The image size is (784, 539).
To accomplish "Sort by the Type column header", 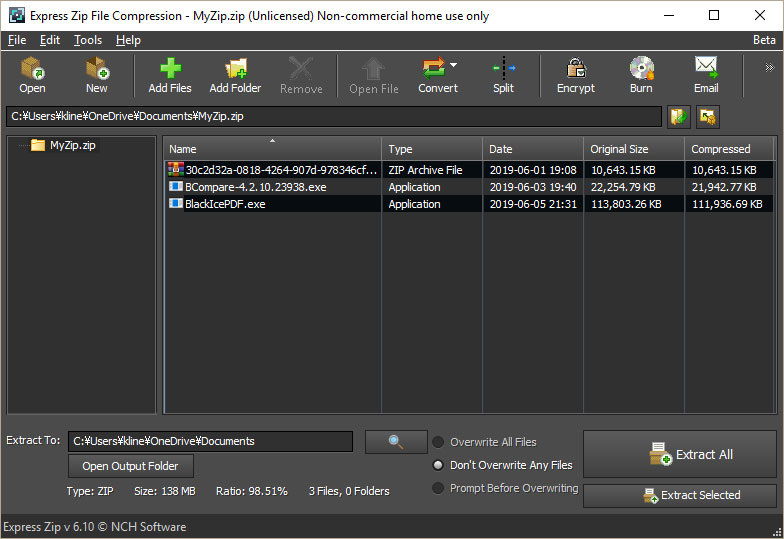I will tap(432, 149).
